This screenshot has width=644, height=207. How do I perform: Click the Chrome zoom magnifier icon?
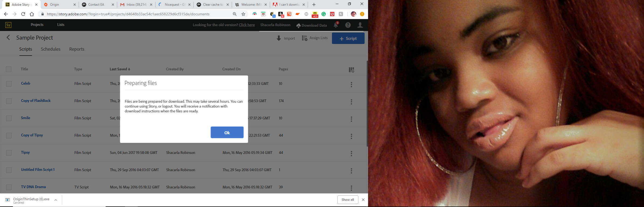tap(235, 14)
